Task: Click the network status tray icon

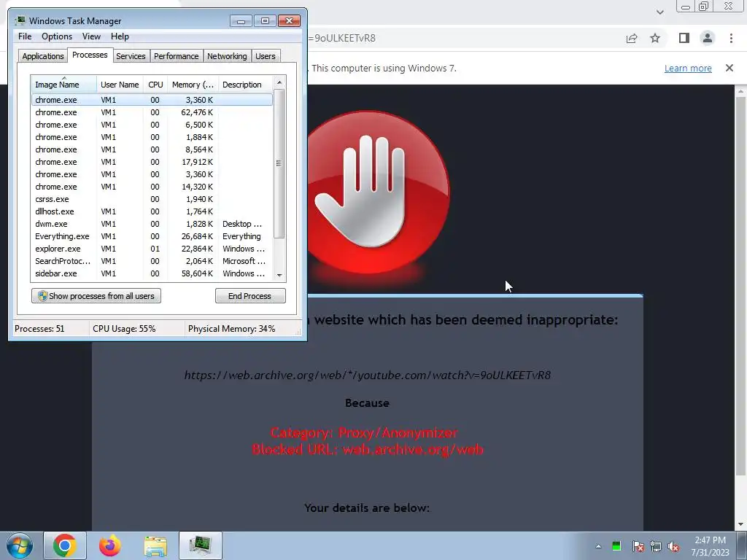Action: coord(656,546)
